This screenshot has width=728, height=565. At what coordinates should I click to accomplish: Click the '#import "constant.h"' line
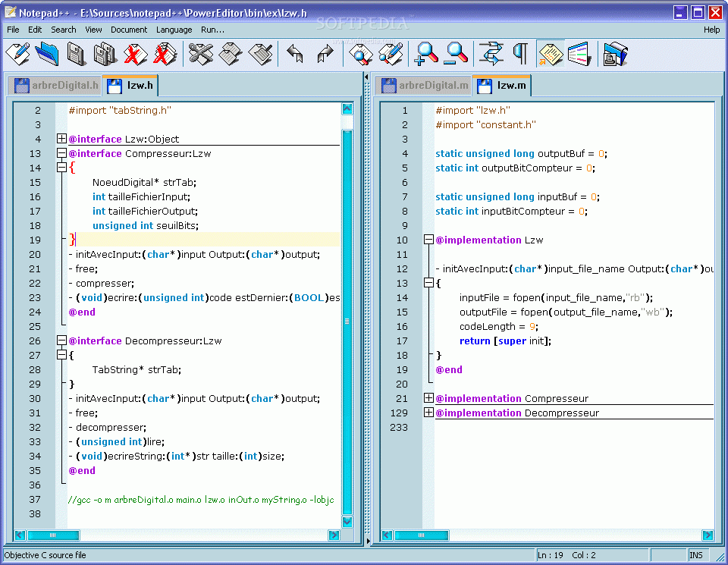pyautogui.click(x=485, y=124)
